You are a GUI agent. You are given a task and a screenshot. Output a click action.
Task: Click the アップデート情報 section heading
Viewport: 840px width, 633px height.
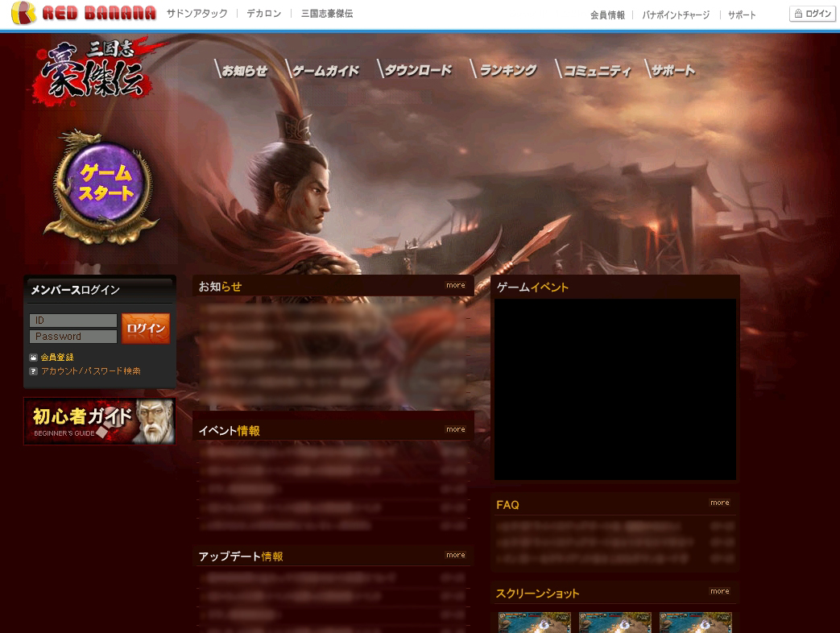tap(241, 556)
